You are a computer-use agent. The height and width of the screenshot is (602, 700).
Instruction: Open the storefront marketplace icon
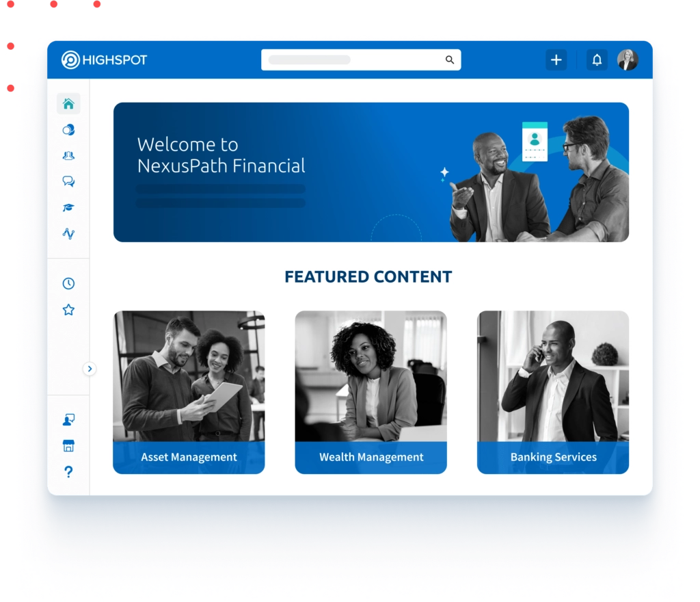(68, 446)
